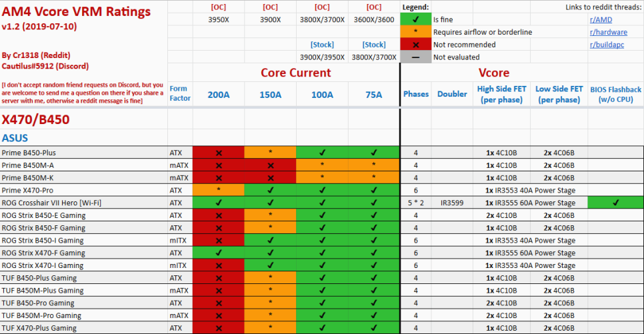Click the gray 'Not evaluated' legend swatch
Viewport: 644px width, 334px height.
(415, 57)
